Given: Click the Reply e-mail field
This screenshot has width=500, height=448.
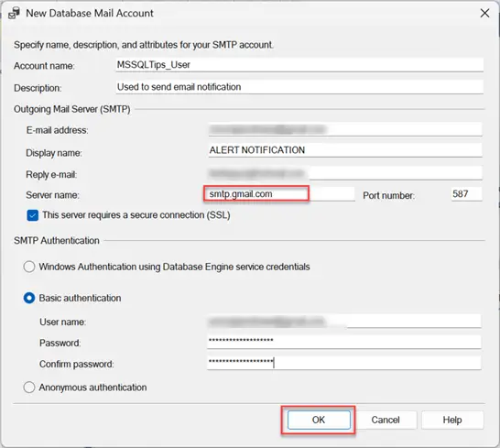Looking at the screenshot, I should point(345,173).
